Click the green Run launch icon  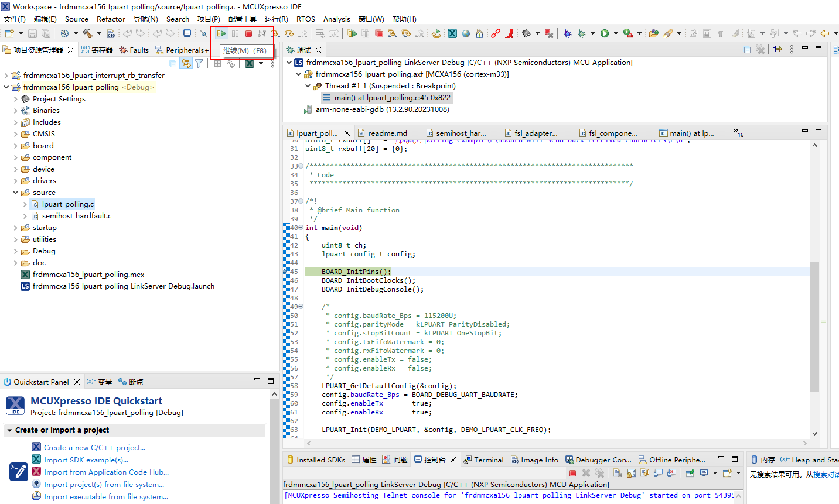[605, 33]
